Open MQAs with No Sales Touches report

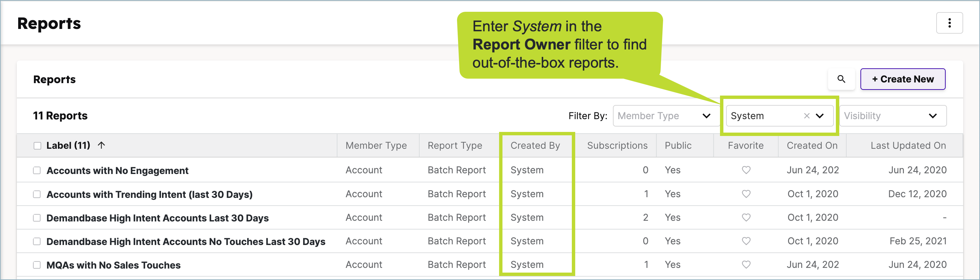coord(113,265)
